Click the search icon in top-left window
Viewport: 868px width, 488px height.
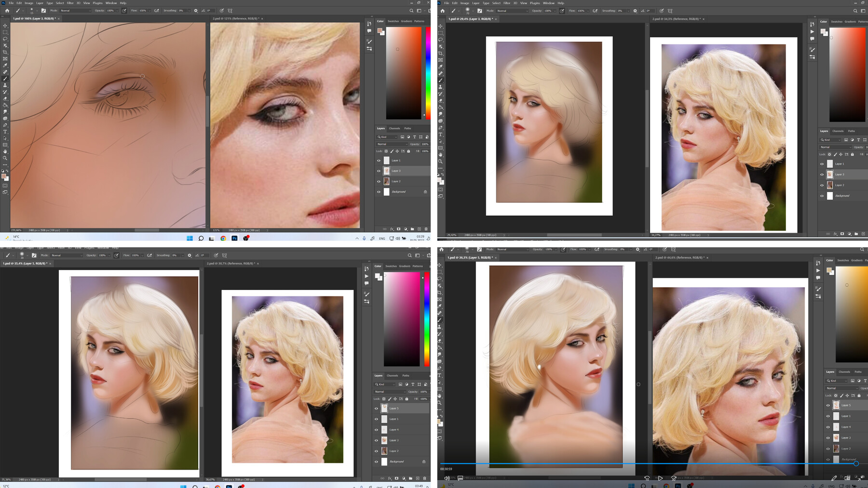pyautogui.click(x=411, y=11)
